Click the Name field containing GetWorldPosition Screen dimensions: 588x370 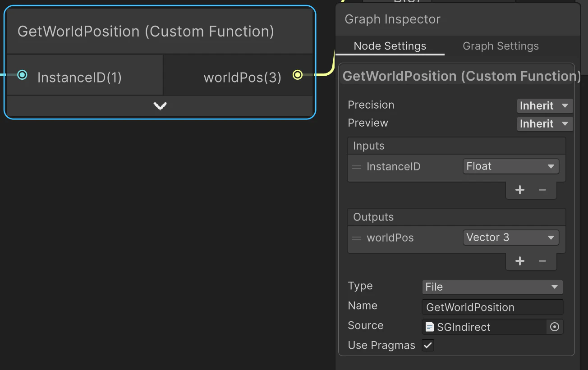click(x=492, y=307)
